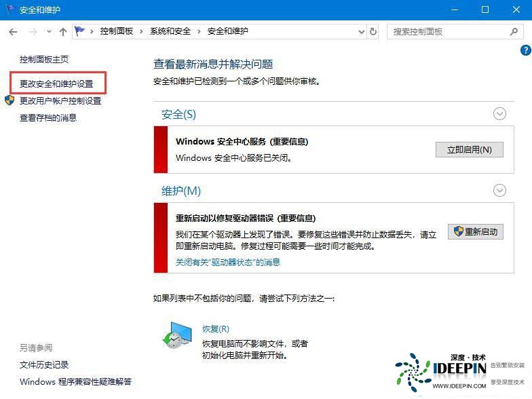Screen dimensions: 532x399
Task: Click the 维护(M) section heading
Action: pyautogui.click(x=180, y=191)
